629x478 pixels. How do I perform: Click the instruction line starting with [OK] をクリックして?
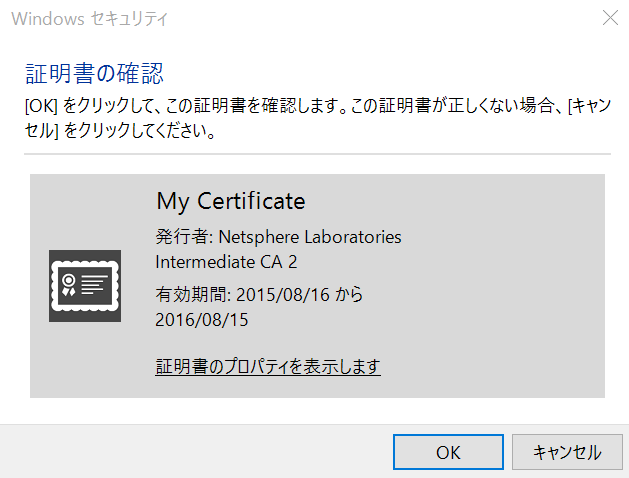pyautogui.click(x=318, y=105)
